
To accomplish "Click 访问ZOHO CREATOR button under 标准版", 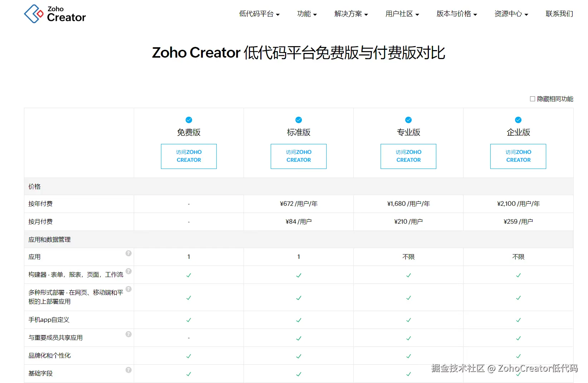I will [299, 156].
